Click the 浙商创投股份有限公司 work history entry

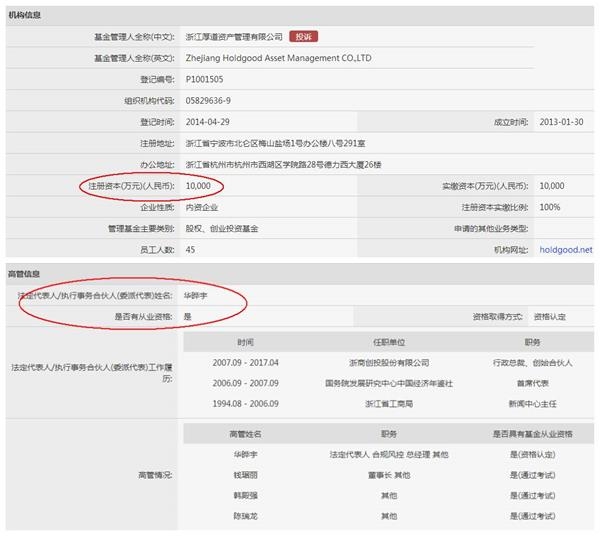(390, 362)
